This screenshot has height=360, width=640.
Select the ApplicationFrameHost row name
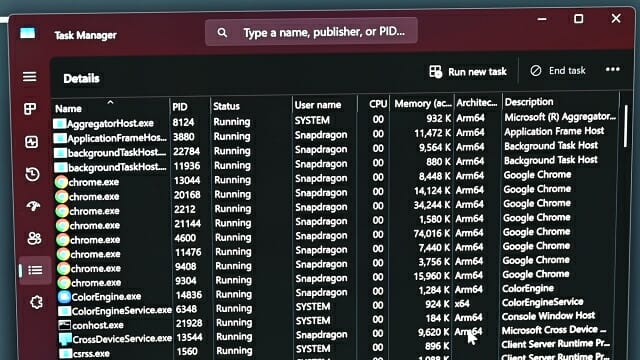click(117, 138)
